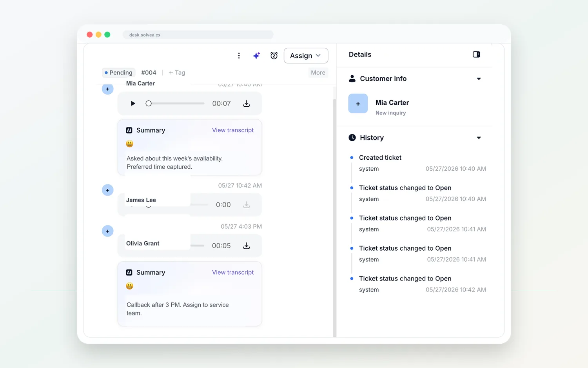Download the 0:00 James Lee recording
This screenshot has height=368, width=588.
[246, 205]
